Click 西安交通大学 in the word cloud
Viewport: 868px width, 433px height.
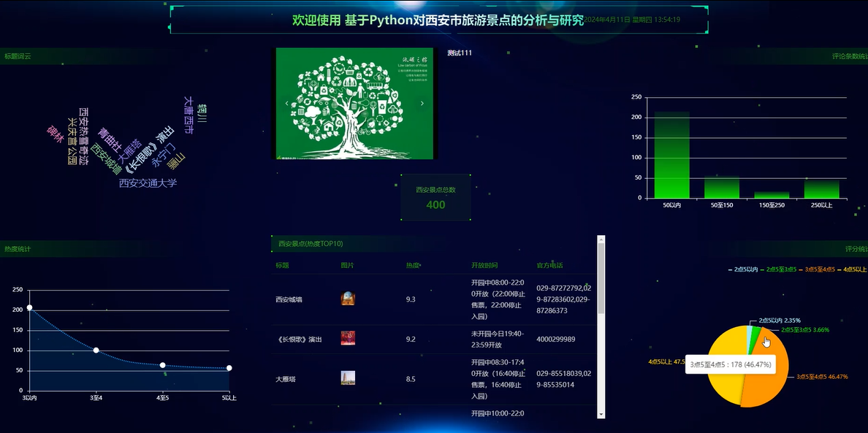148,183
